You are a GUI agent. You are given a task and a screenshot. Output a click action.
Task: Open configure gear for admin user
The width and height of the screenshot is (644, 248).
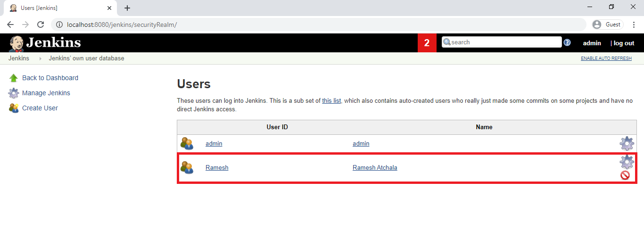(627, 144)
